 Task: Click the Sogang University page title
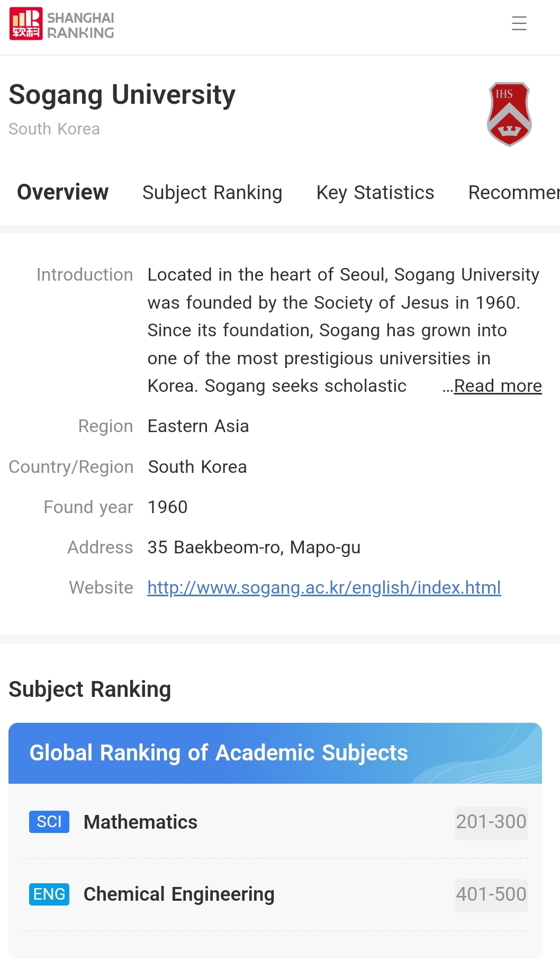[x=122, y=95]
